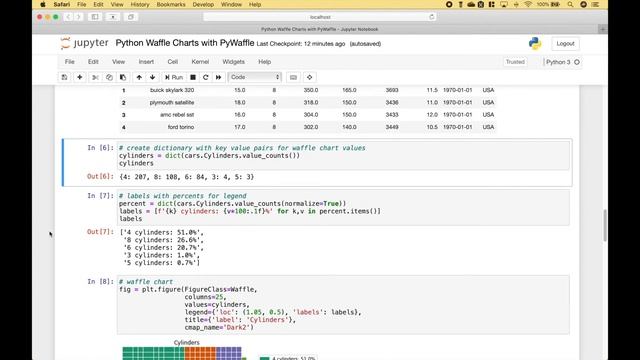
Task: Go forward in Safari history
Action: (x=78, y=17)
